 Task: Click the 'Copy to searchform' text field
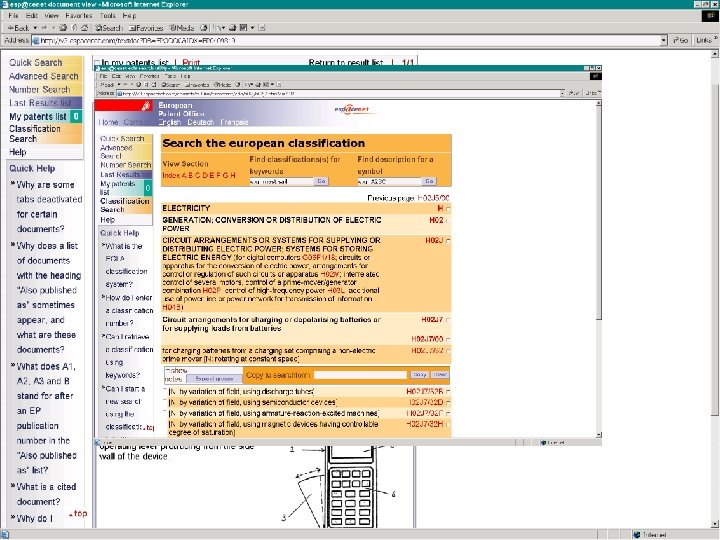point(360,375)
